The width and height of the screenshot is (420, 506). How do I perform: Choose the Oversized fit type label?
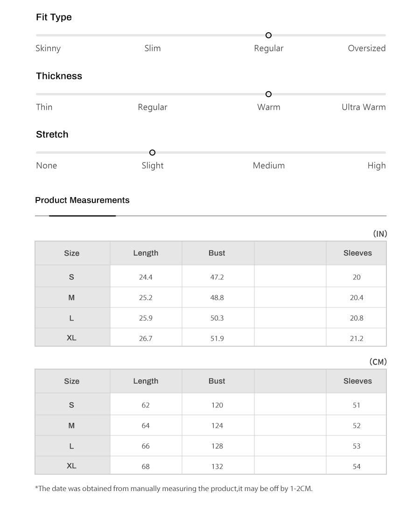366,48
